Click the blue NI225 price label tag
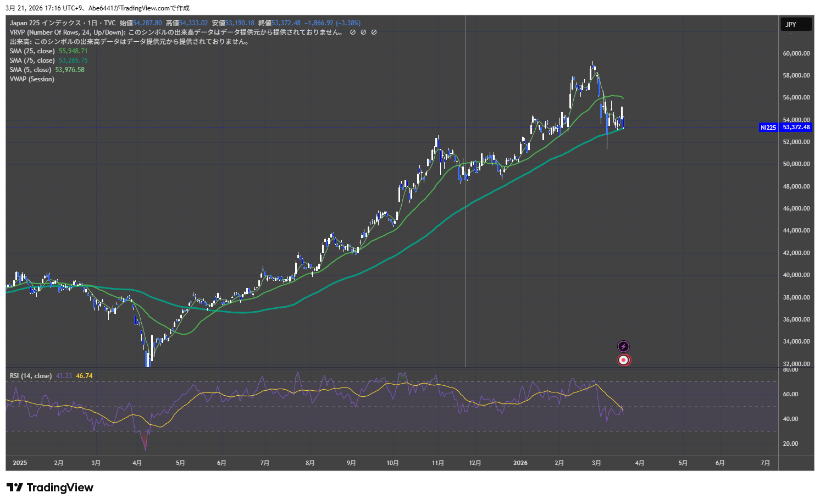 (768, 128)
